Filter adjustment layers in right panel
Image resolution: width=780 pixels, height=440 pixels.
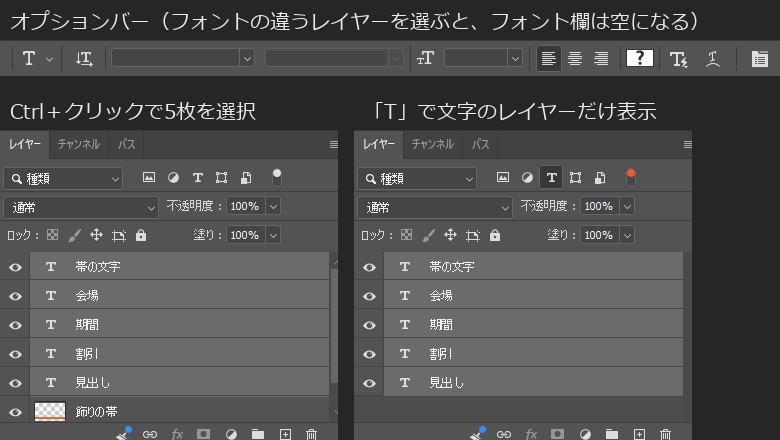pyautogui.click(x=527, y=177)
